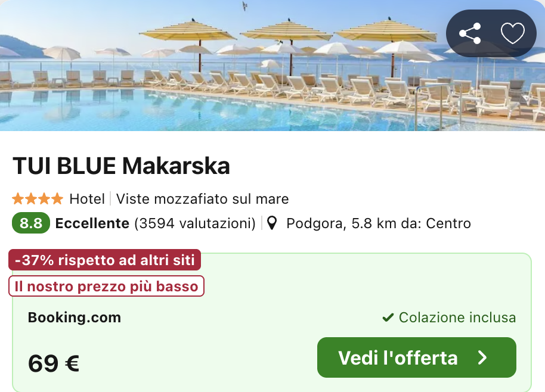The height and width of the screenshot is (392, 545).
Task: Click Viste mozzafiato sul mare tagline
Action: pyautogui.click(x=202, y=199)
